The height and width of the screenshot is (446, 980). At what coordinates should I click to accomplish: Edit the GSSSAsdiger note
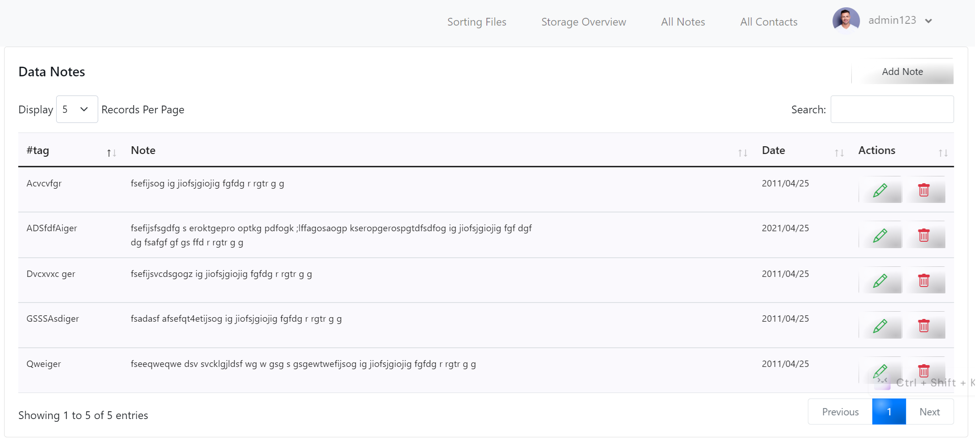(880, 325)
